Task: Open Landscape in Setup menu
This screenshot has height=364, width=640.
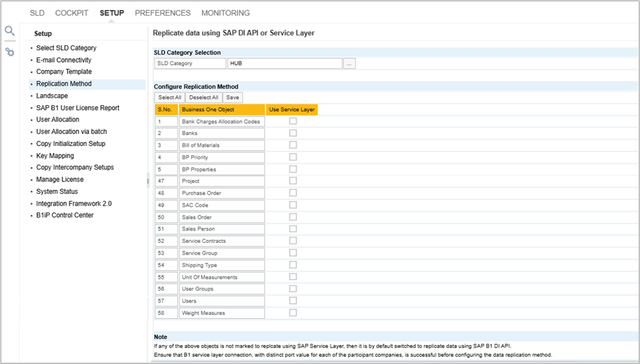Action: 52,96
